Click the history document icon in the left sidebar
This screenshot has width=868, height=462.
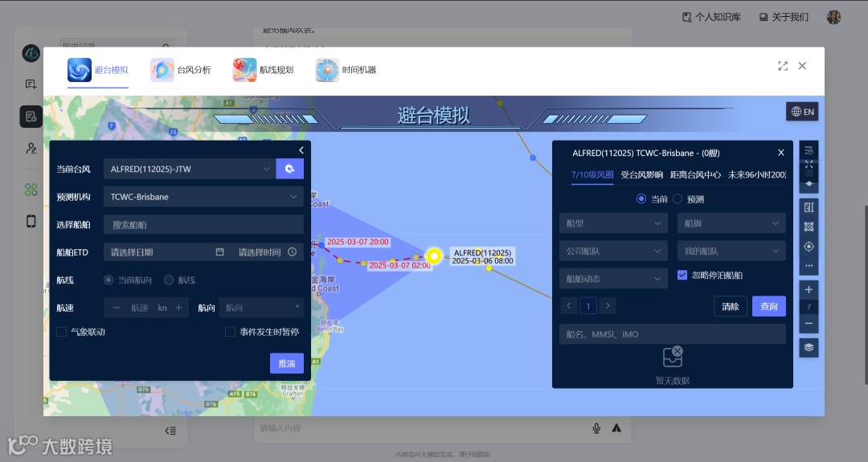[x=31, y=117]
